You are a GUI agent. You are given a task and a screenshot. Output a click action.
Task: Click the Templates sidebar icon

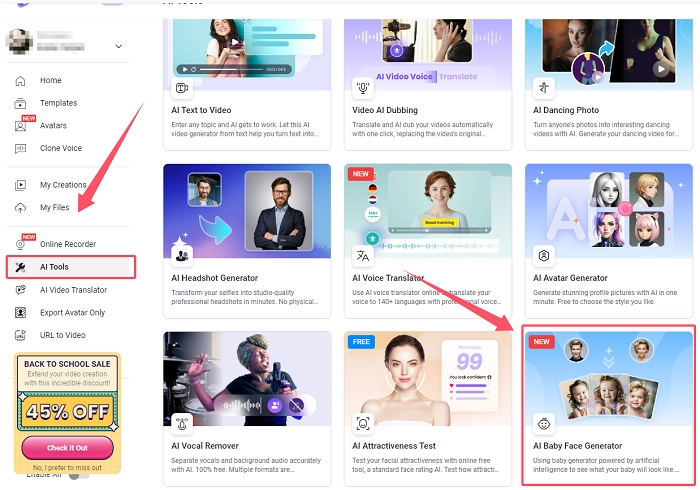coord(20,103)
